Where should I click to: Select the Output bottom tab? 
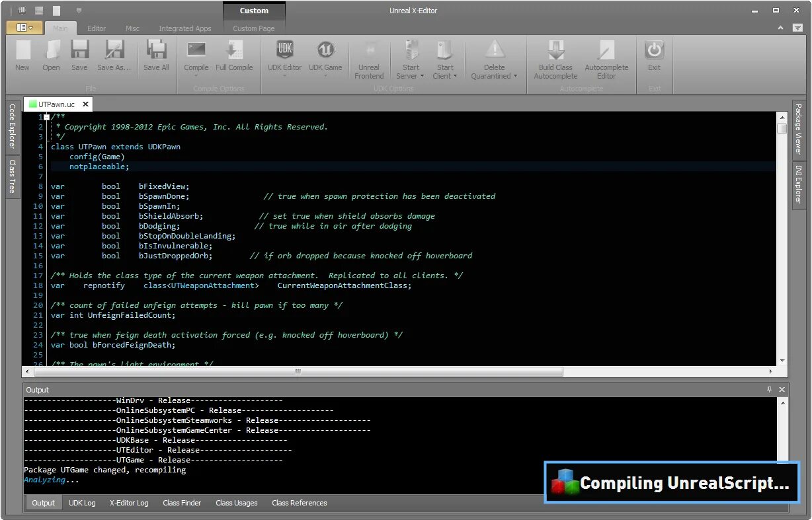click(44, 503)
